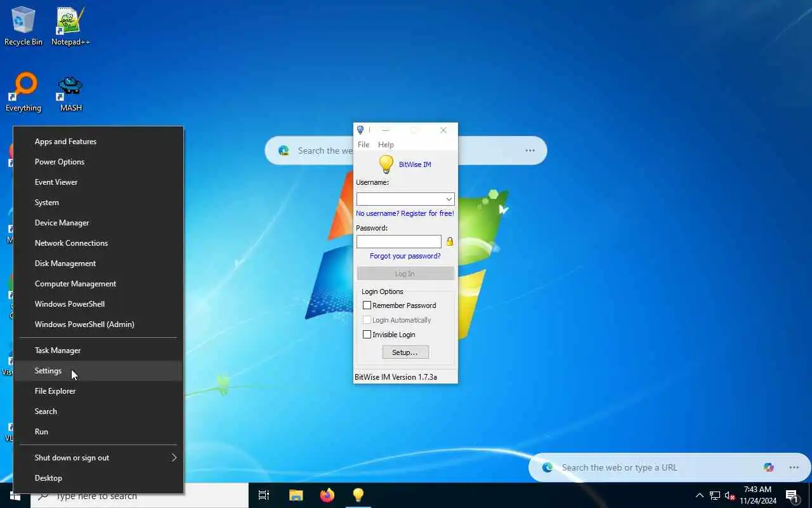Click Forgot your password link
The height and width of the screenshot is (508, 812).
coord(405,256)
